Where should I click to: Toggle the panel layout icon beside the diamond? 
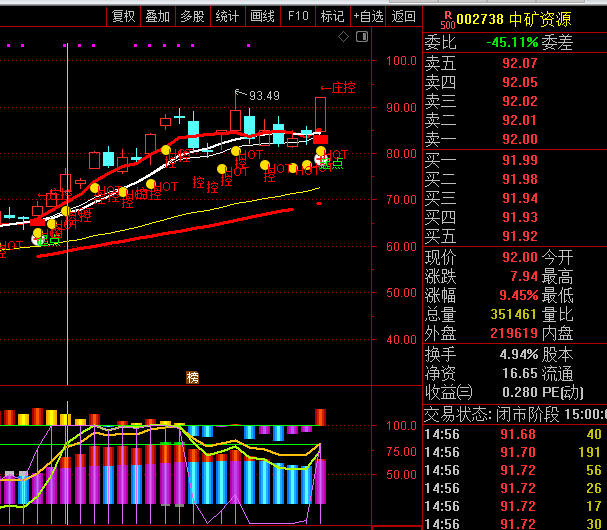(x=360, y=37)
